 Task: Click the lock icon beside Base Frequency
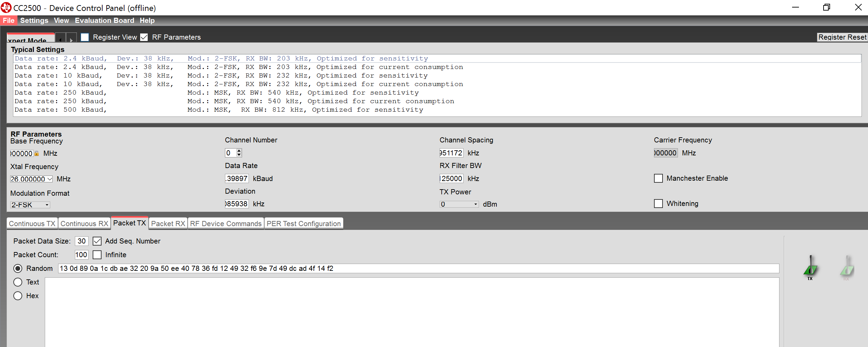[x=37, y=154]
